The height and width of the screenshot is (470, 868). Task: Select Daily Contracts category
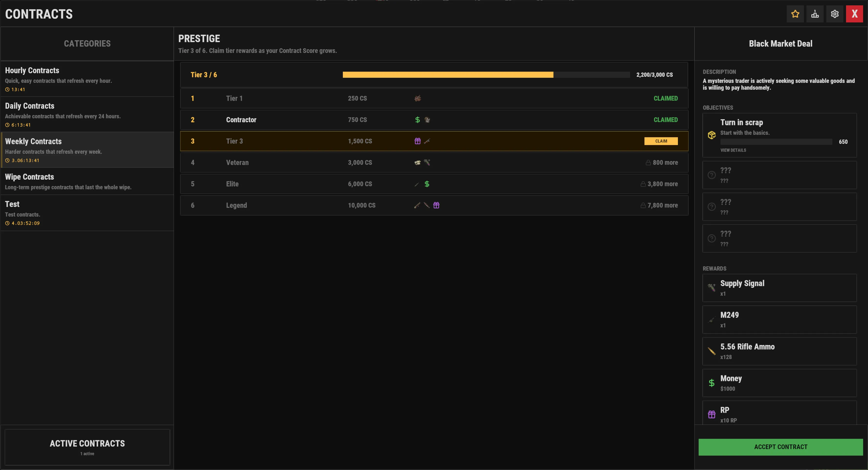click(x=87, y=115)
